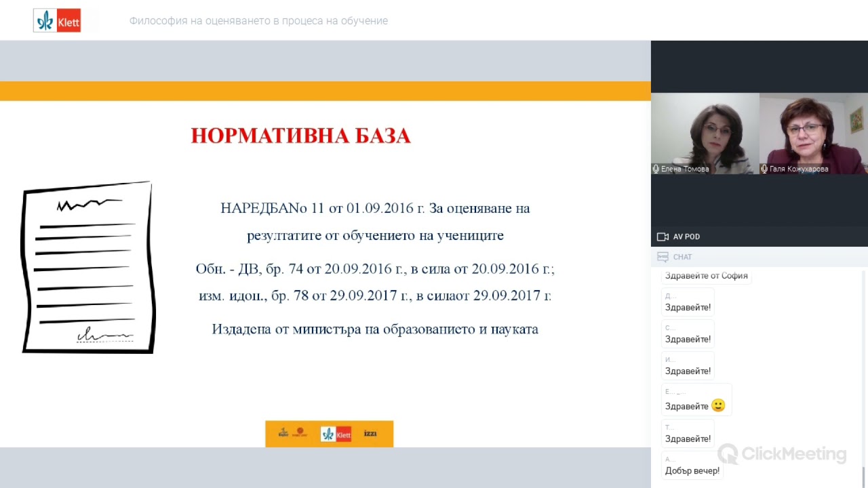The height and width of the screenshot is (488, 868).
Task: Click Елена Томова name label
Action: (x=685, y=169)
